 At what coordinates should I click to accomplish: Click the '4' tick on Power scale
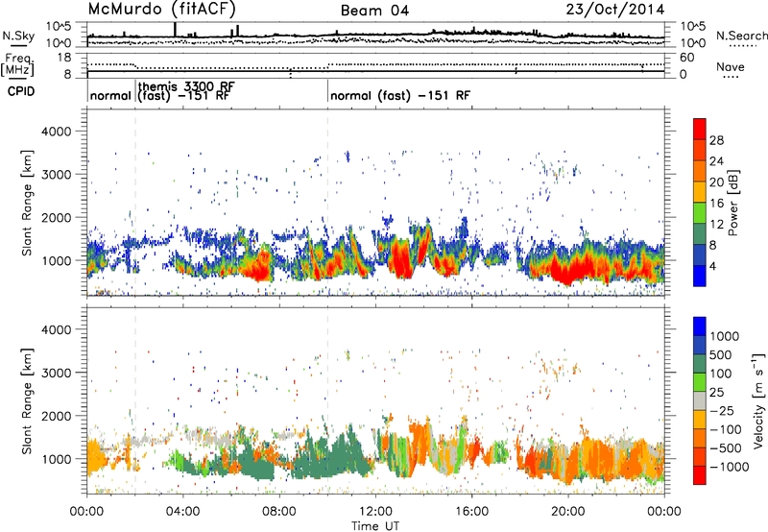pyautogui.click(x=712, y=266)
